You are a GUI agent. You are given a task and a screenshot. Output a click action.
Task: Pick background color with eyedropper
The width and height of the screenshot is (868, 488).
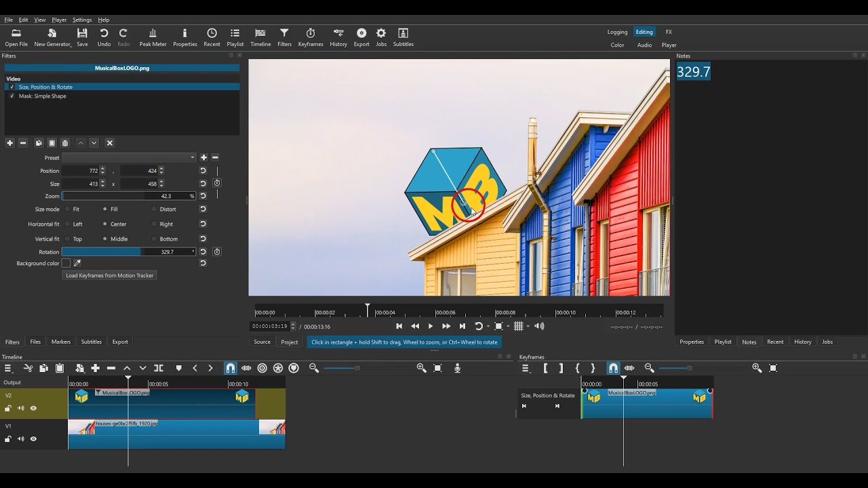[77, 263]
